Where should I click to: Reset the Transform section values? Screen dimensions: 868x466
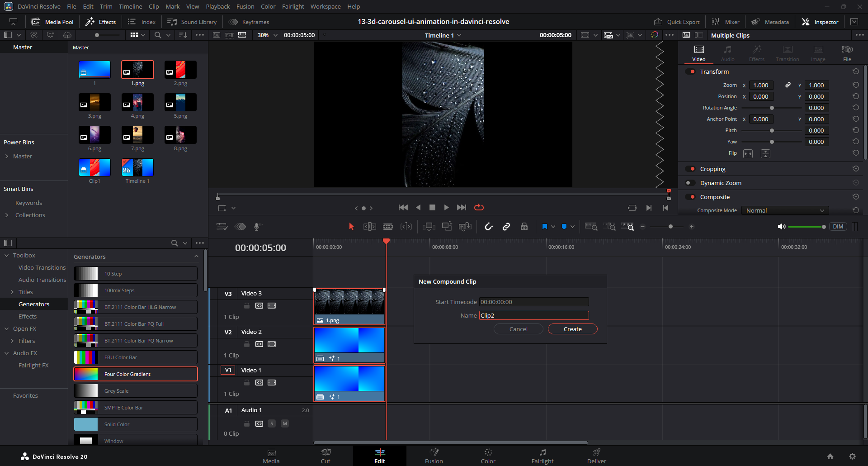coord(855,71)
